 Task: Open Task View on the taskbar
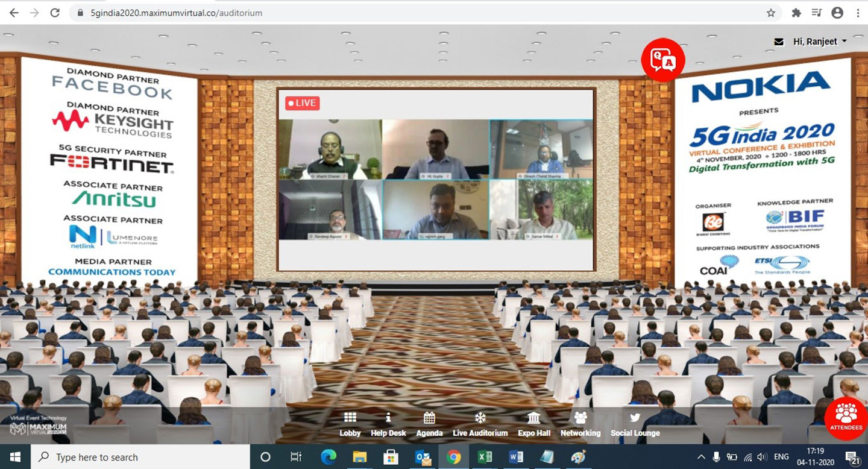pos(296,457)
